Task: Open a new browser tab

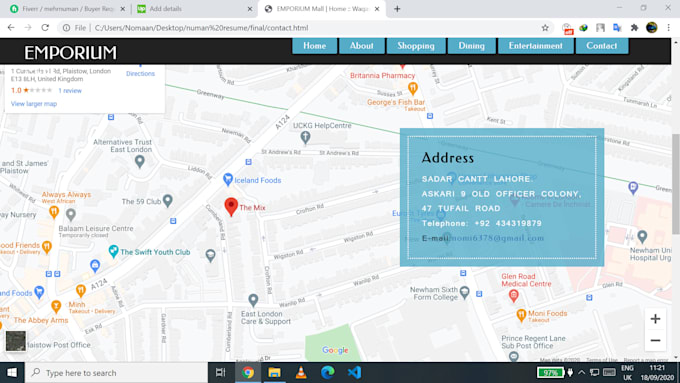Action: (x=397, y=9)
